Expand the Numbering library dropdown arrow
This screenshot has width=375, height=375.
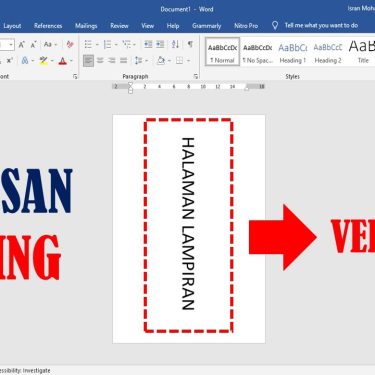[116, 45]
